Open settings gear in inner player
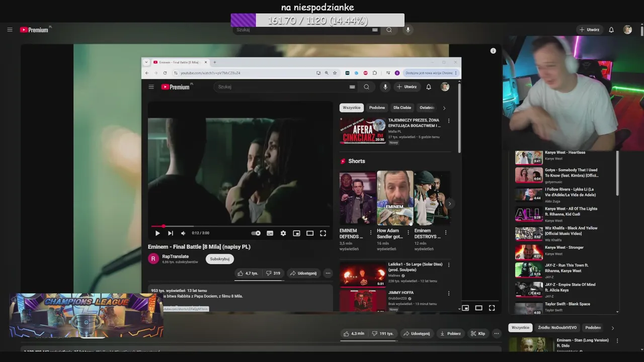This screenshot has height=362, width=644. (x=283, y=233)
